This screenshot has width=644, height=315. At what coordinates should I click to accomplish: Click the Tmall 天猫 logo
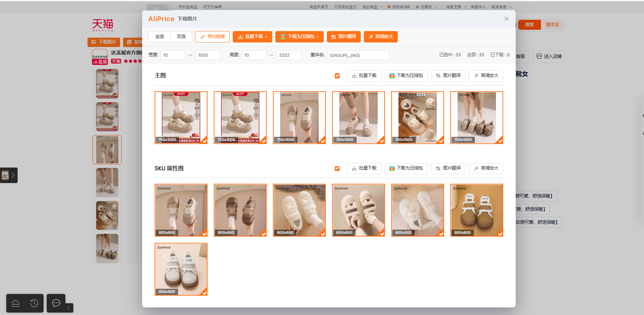(x=103, y=25)
